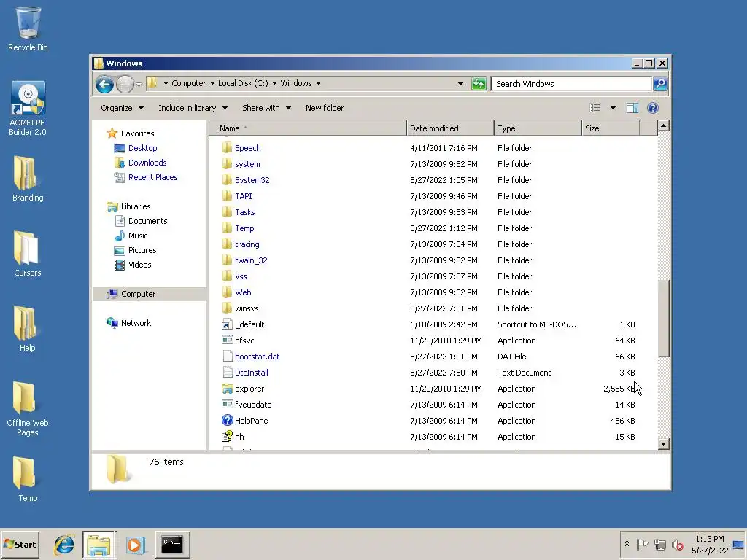This screenshot has height=560, width=747.
Task: Click in the Search Windows field
Action: coord(571,84)
